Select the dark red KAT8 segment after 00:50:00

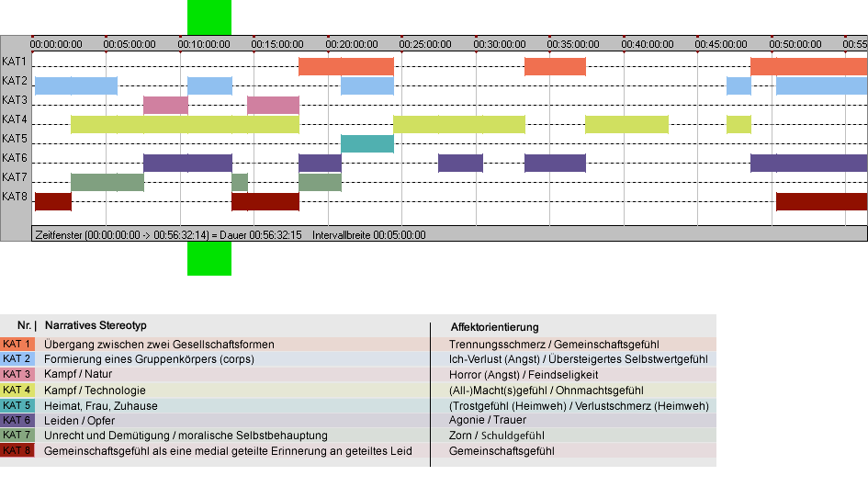[821, 201]
